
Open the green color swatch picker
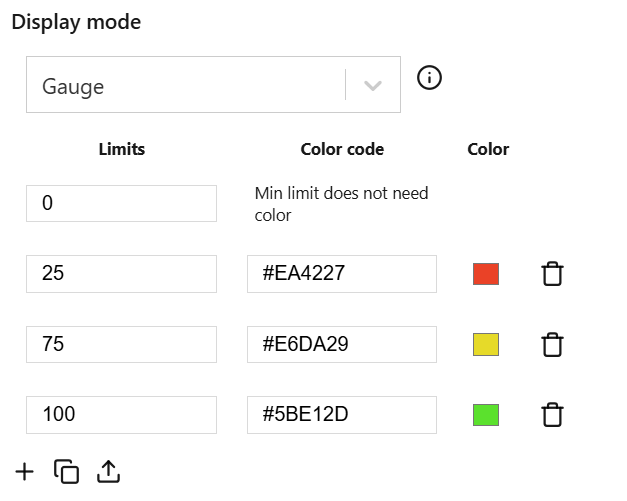pyautogui.click(x=486, y=415)
